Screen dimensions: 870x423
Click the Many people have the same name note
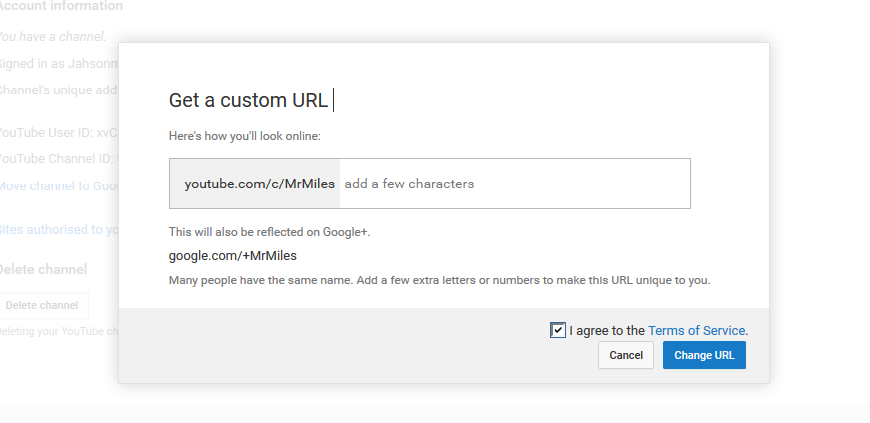[x=439, y=280]
